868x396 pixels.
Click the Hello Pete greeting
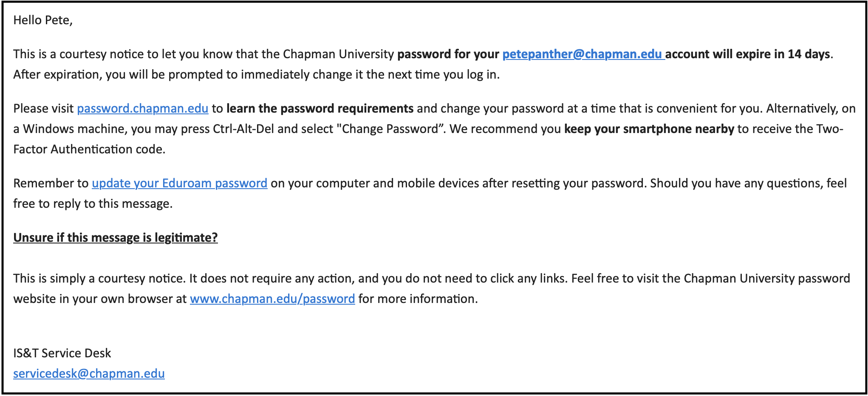coord(43,20)
